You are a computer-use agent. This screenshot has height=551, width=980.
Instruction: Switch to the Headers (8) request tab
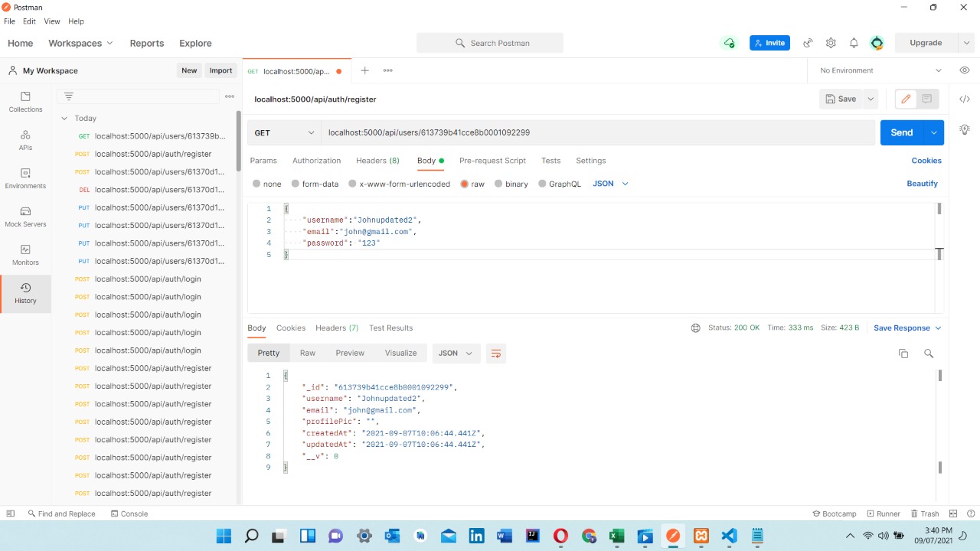377,161
